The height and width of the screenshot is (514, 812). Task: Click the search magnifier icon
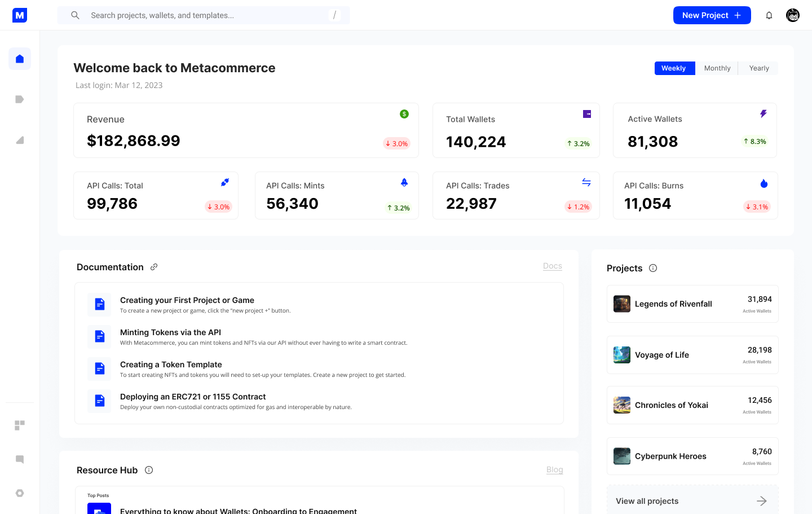click(75, 15)
